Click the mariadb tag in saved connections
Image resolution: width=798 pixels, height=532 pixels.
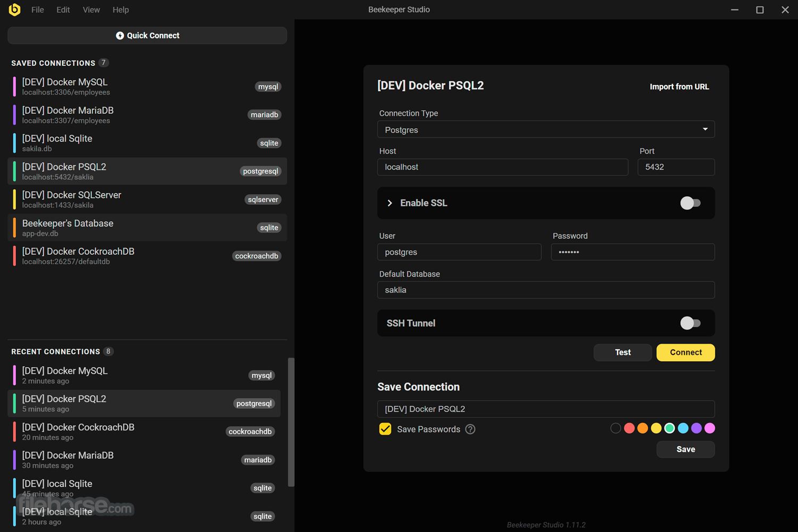click(264, 115)
